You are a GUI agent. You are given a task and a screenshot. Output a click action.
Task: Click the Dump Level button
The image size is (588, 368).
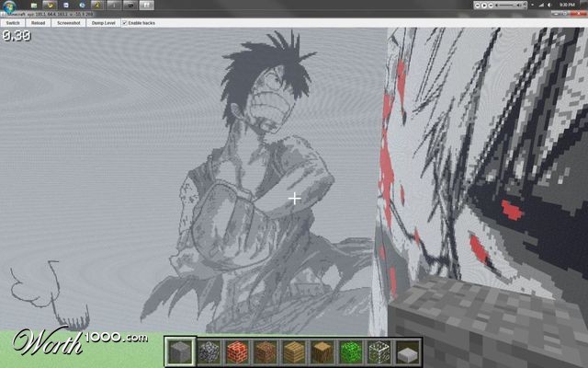pos(102,22)
